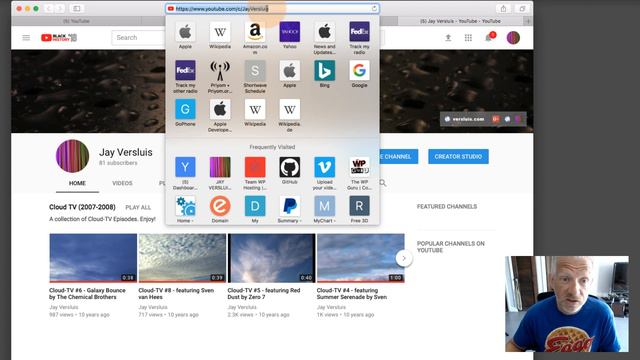Open the versluis.com banner link
The width and height of the screenshot is (640, 360).
464,119
